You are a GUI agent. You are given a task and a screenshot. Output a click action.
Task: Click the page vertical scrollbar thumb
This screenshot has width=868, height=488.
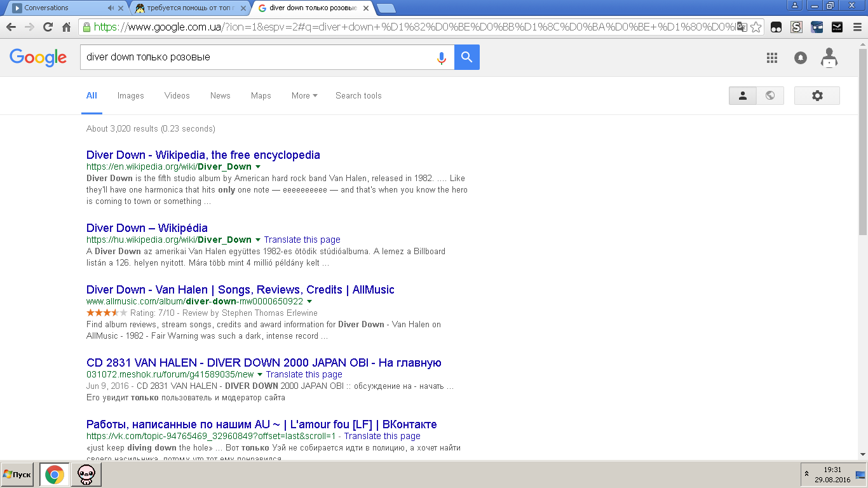pos(863,142)
